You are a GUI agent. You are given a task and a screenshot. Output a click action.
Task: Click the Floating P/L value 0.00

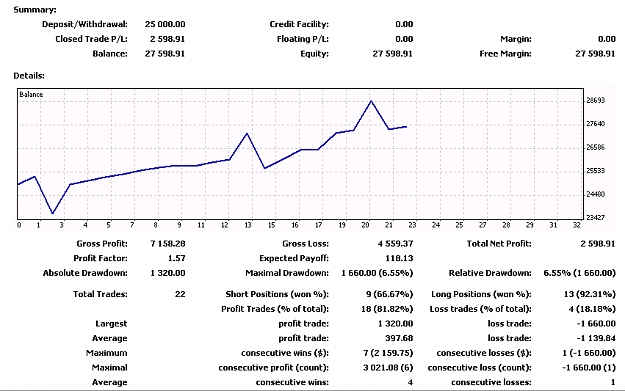404,39
